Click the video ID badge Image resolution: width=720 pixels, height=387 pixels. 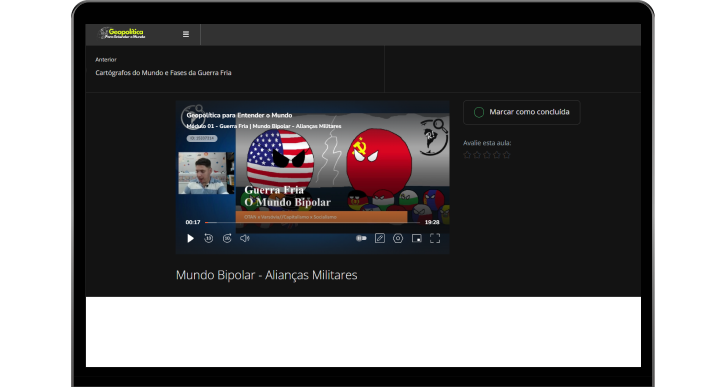pyautogui.click(x=202, y=138)
